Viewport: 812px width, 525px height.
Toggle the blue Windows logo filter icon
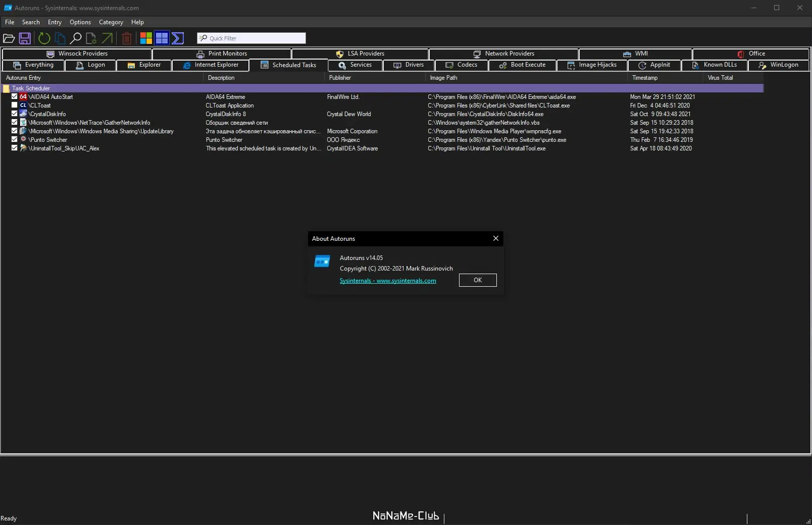click(x=162, y=38)
